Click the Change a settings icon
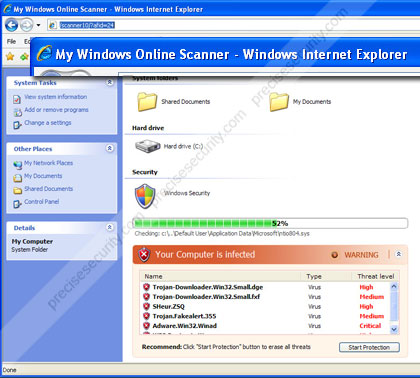This screenshot has width=420, height=378. click(17, 125)
